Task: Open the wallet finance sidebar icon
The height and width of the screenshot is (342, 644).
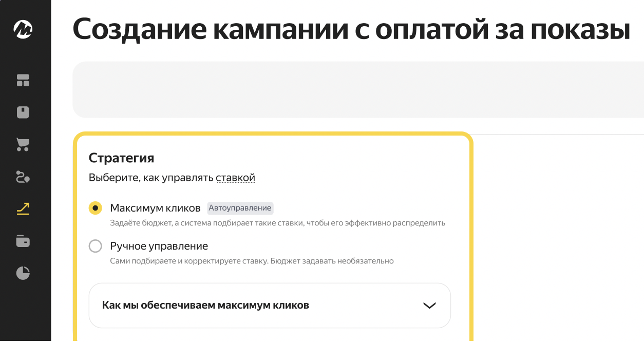Action: click(x=23, y=241)
